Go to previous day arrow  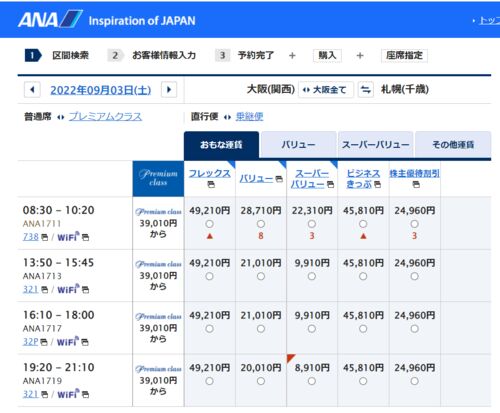(x=32, y=90)
